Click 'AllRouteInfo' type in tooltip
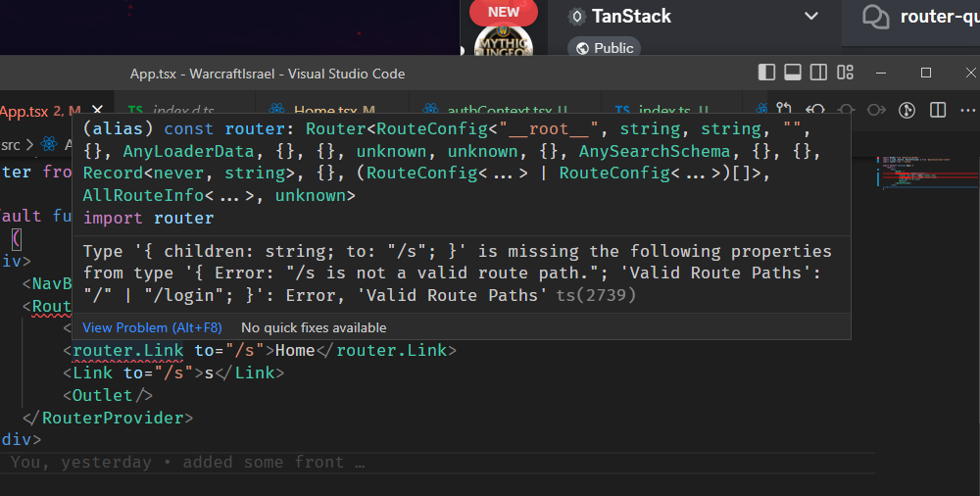Image resolution: width=980 pixels, height=496 pixels. coord(143,195)
